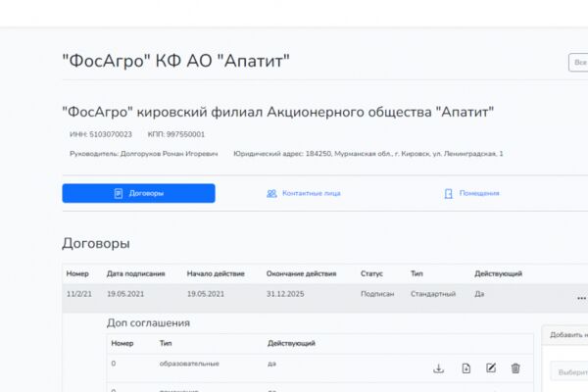Click the Доп соглашения heading
The width and height of the screenshot is (588, 392).
pos(148,323)
